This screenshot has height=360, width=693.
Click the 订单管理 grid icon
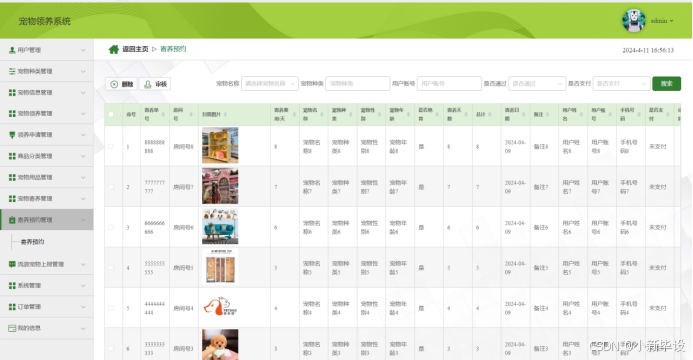click(x=12, y=307)
